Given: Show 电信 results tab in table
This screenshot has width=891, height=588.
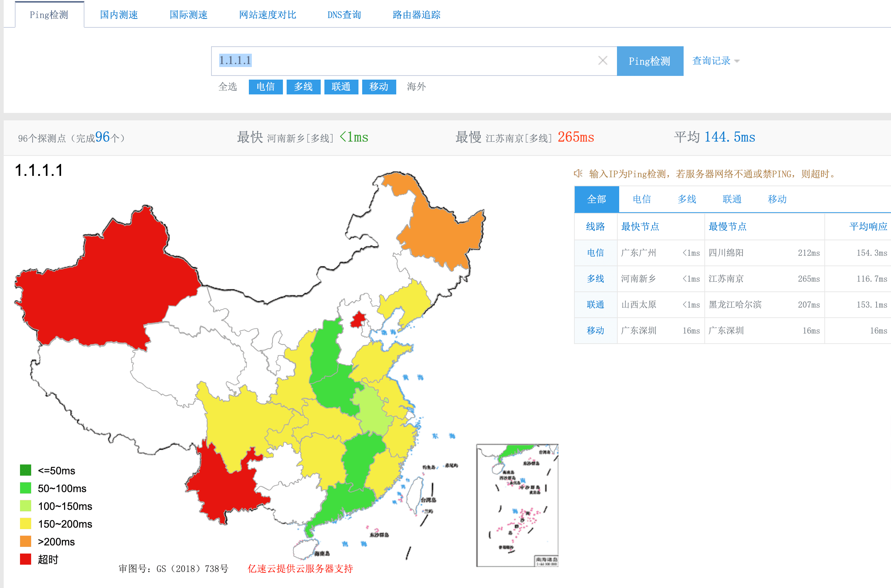Looking at the screenshot, I should [x=642, y=199].
